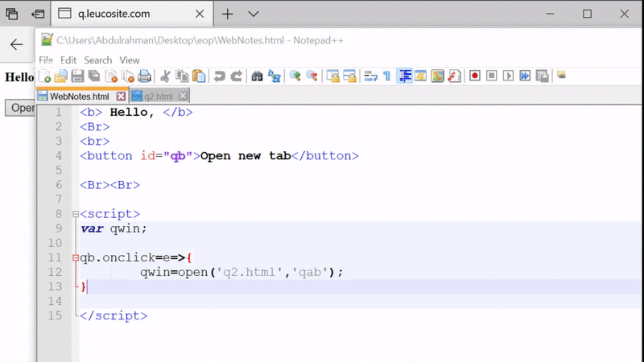Click the Undo arrow icon
This screenshot has width=644, height=362.
(219, 76)
